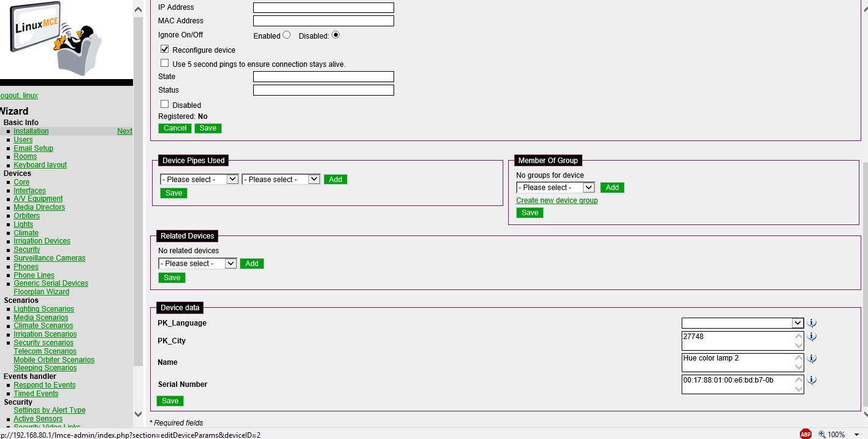Image resolution: width=868 pixels, height=439 pixels.
Task: Click the main page vertical scrollbar
Action: [x=865, y=283]
